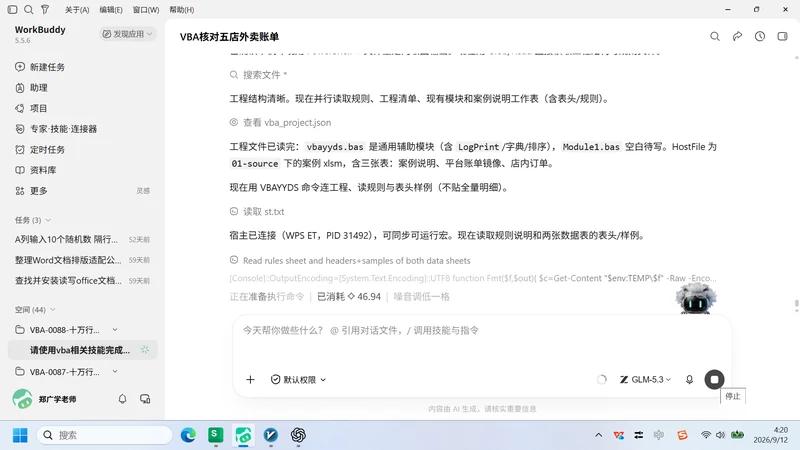Screen dimensions: 800x450
Task: Search within the conversation
Action: (x=715, y=36)
